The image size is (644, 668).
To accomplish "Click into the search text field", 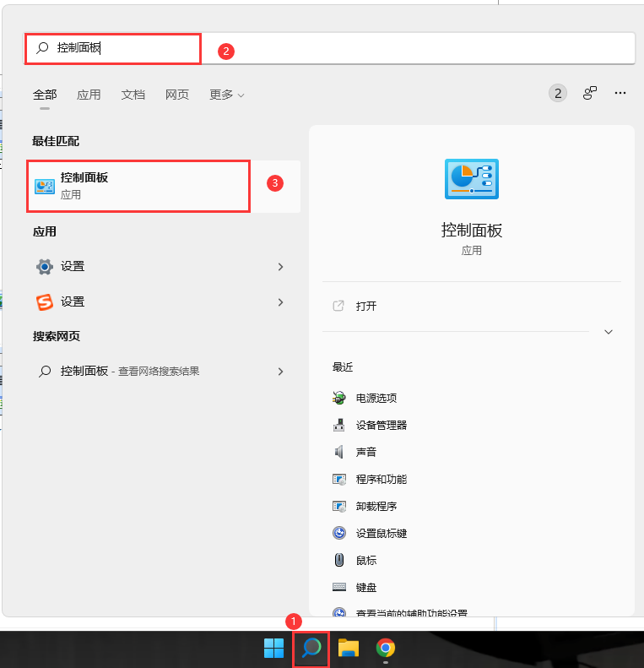I will click(x=338, y=48).
